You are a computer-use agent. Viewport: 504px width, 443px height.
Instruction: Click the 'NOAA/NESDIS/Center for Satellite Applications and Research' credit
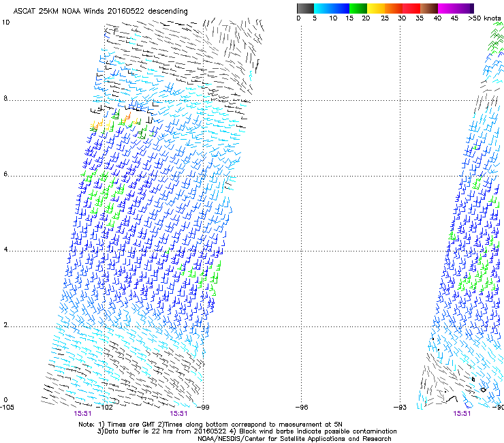click(294, 439)
